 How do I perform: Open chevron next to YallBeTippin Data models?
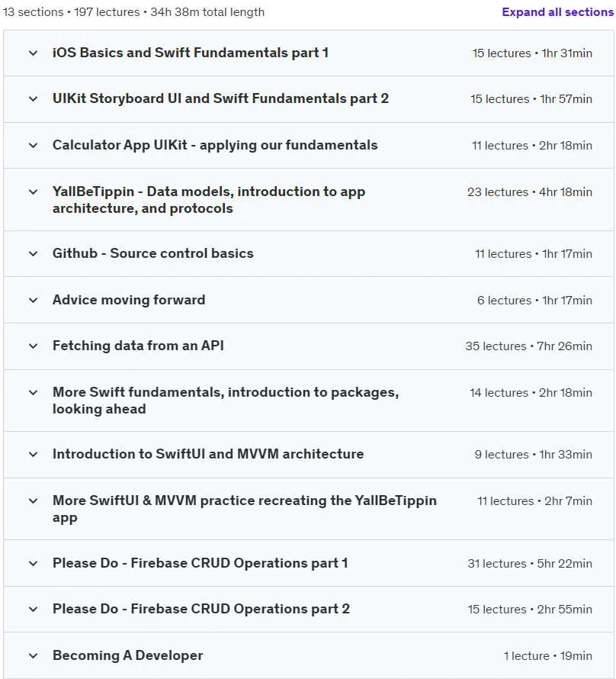pyautogui.click(x=33, y=191)
